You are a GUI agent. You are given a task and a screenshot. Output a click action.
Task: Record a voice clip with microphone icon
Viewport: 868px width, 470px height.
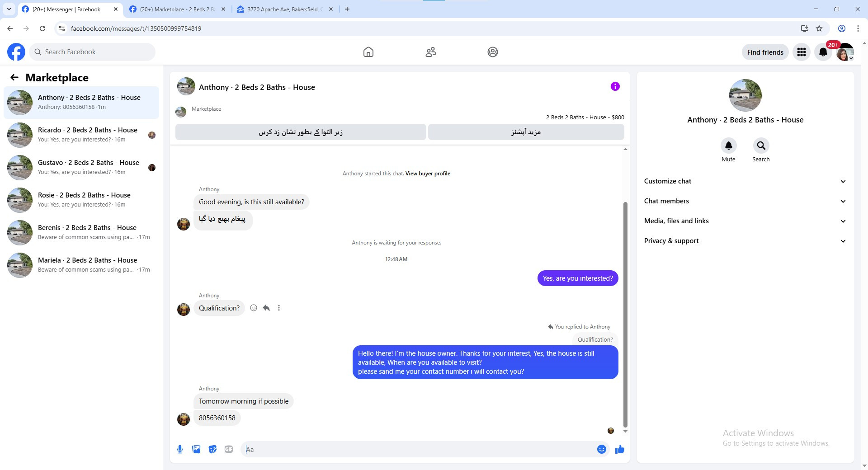pos(180,449)
